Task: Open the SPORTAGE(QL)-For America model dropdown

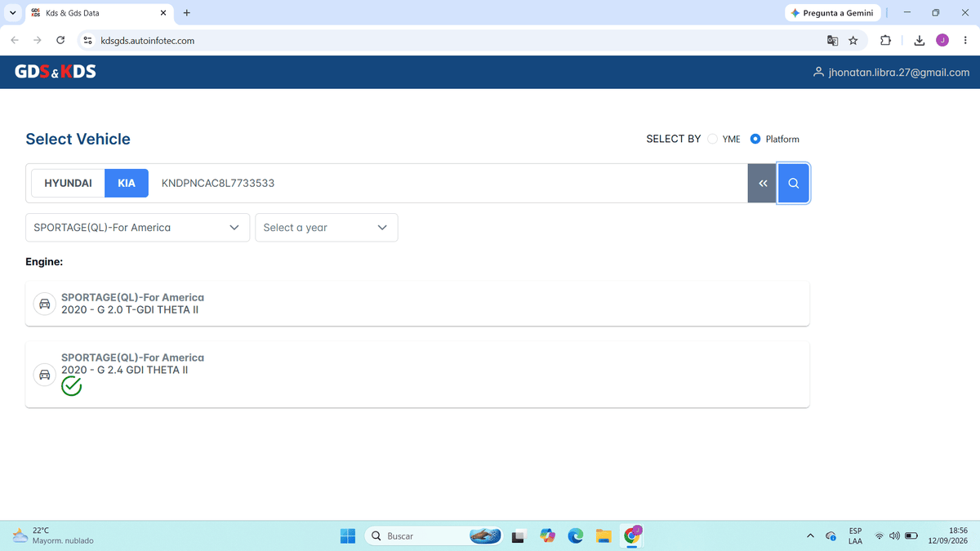Action: [x=137, y=228]
